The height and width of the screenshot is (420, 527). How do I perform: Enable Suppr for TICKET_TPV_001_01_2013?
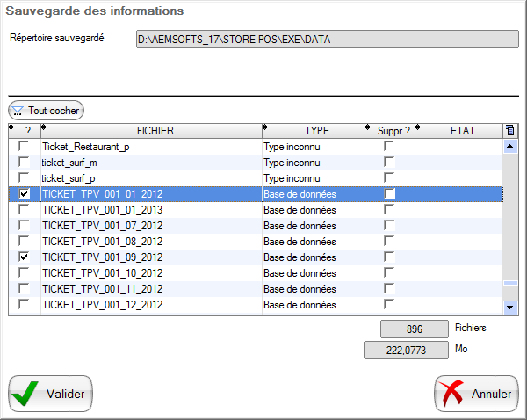[x=389, y=210]
